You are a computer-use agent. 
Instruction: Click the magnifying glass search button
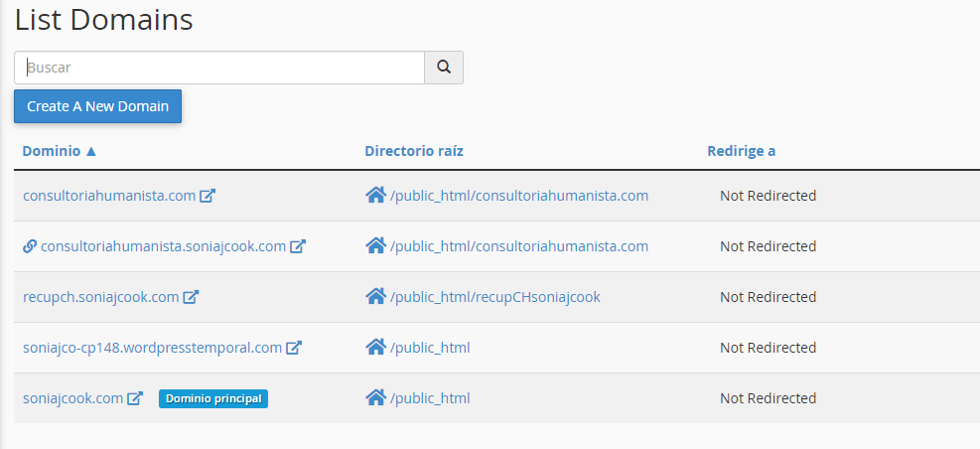coord(444,68)
